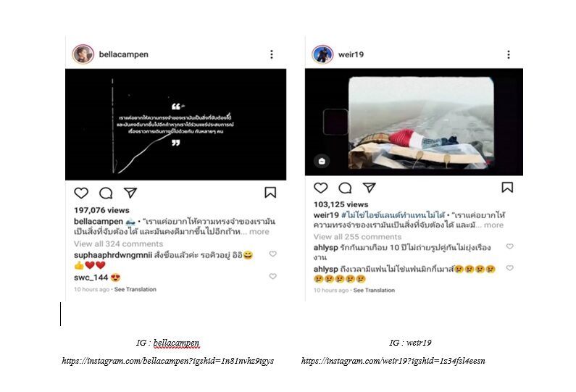
Task: View all 324 comments
Action: coord(118,244)
